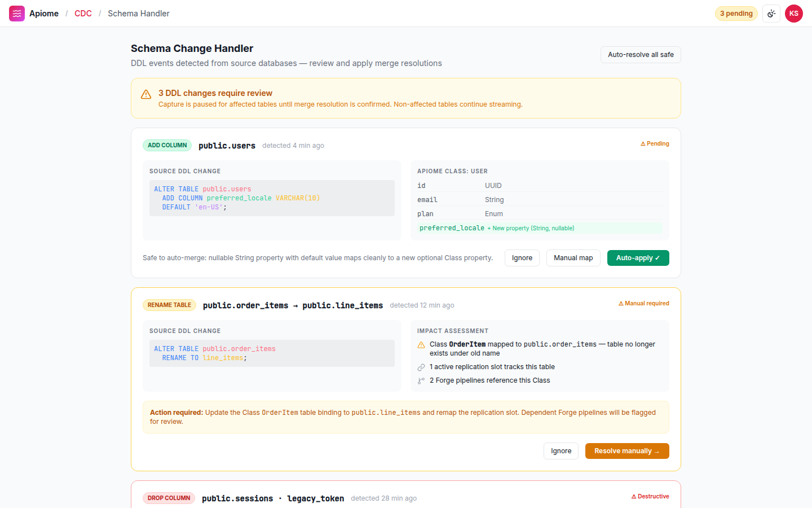Click the public.users table name
This screenshot has width=812, height=508.
[227, 146]
